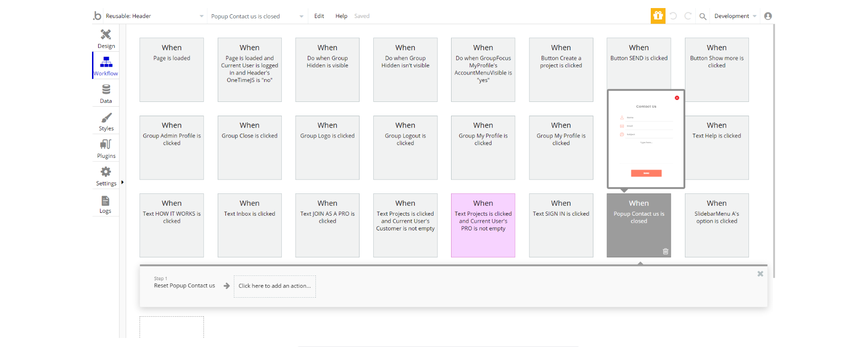Image resolution: width=868 pixels, height=347 pixels.
Task: Delete the Popup Contact us is closed event via trash icon
Action: tap(665, 251)
